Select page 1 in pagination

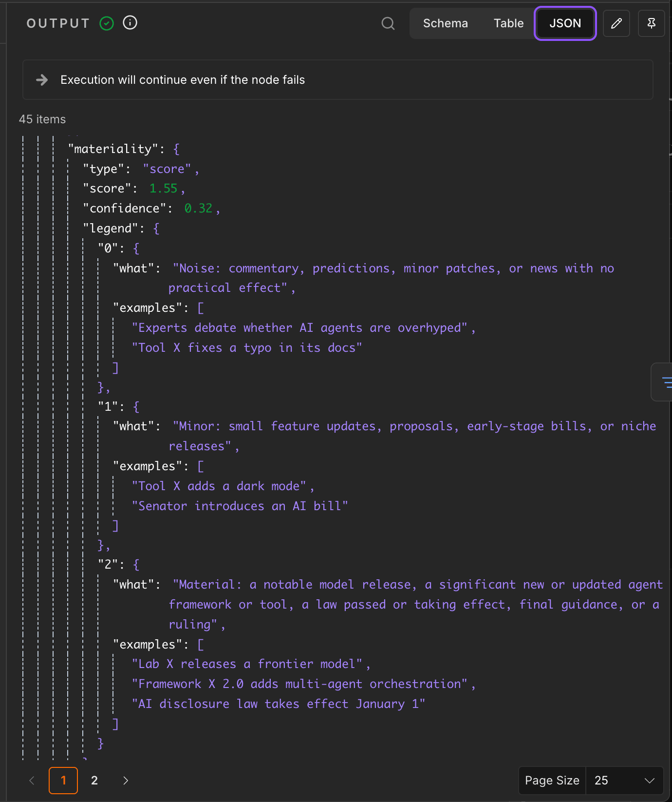click(x=63, y=781)
